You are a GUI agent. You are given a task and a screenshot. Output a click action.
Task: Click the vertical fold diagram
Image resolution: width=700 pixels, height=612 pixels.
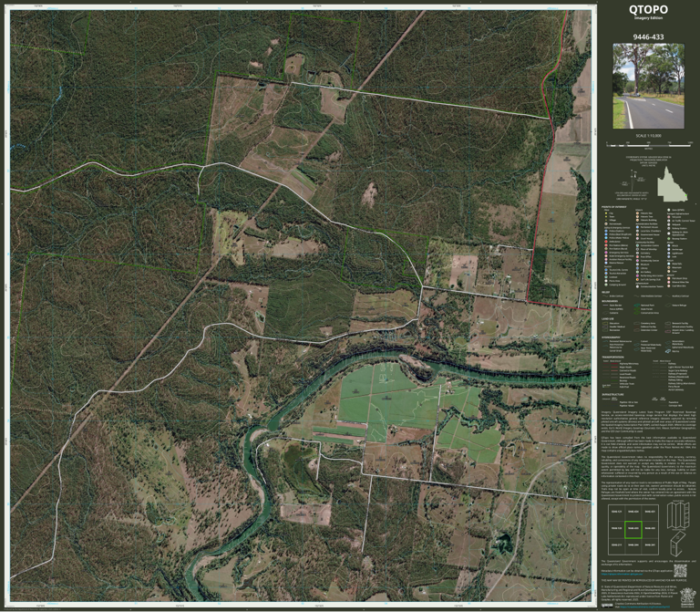[678, 514]
